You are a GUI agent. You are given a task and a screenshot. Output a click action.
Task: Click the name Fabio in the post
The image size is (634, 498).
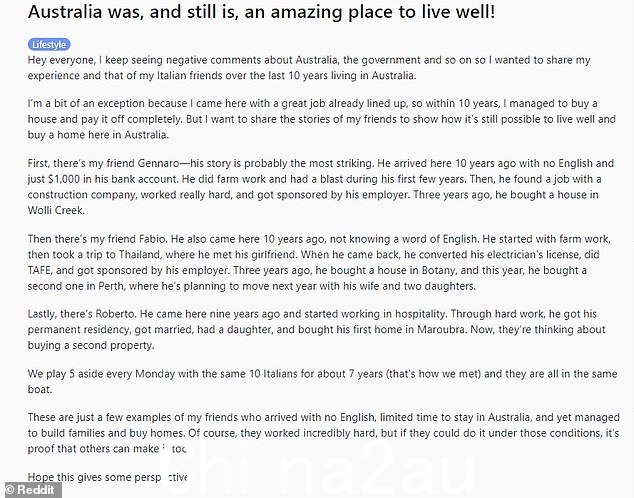(x=152, y=239)
